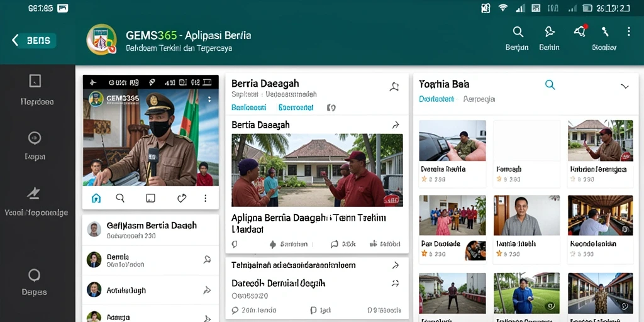Click the GEMS365 channel avatar on video
This screenshot has height=322, width=644.
96,99
